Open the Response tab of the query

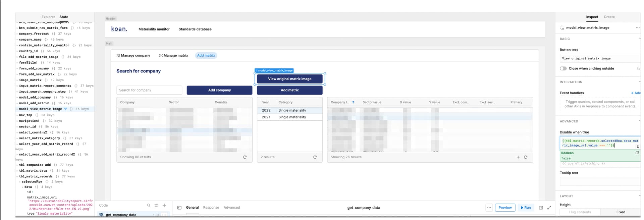point(211,208)
